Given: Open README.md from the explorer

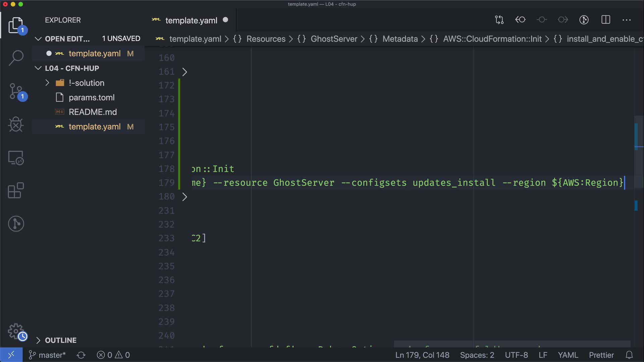Looking at the screenshot, I should [93, 112].
